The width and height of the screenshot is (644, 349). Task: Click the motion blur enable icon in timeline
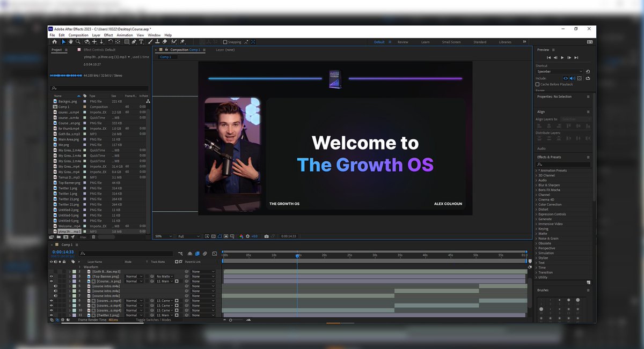click(x=204, y=254)
